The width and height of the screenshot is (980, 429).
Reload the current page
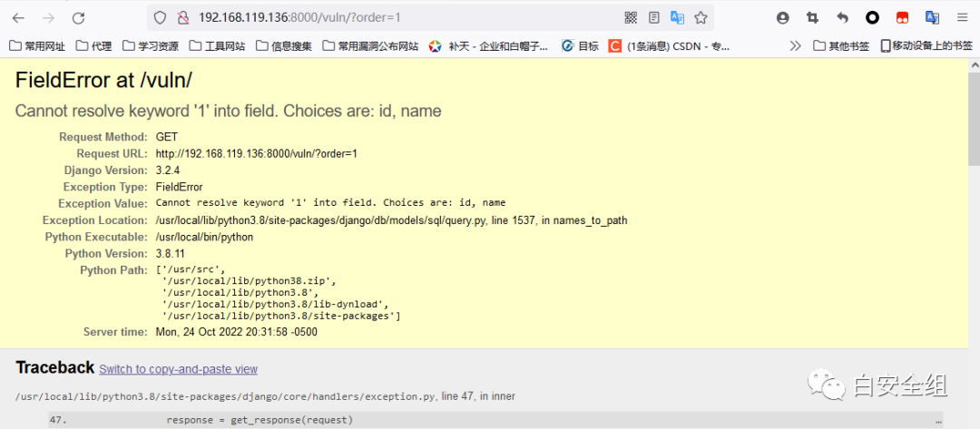78,17
